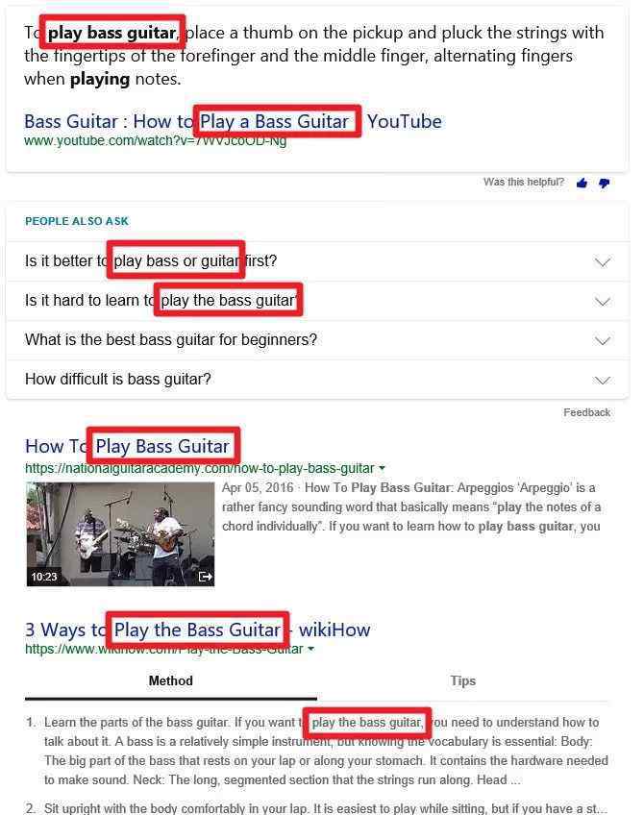Expand "Is it hard to learn to play the bass guitar"
The height and width of the screenshot is (815, 644).
pos(317,301)
